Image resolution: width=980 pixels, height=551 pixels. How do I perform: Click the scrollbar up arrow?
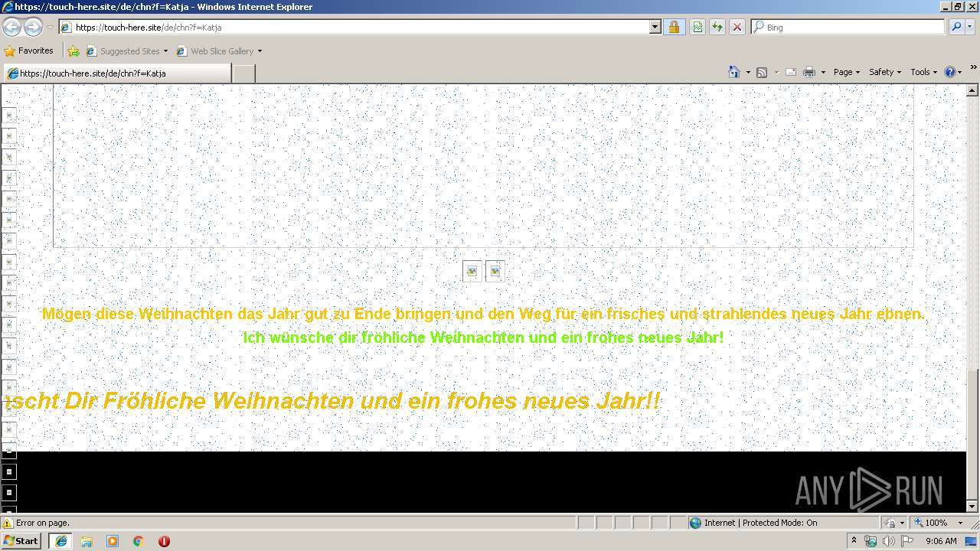pos(972,90)
